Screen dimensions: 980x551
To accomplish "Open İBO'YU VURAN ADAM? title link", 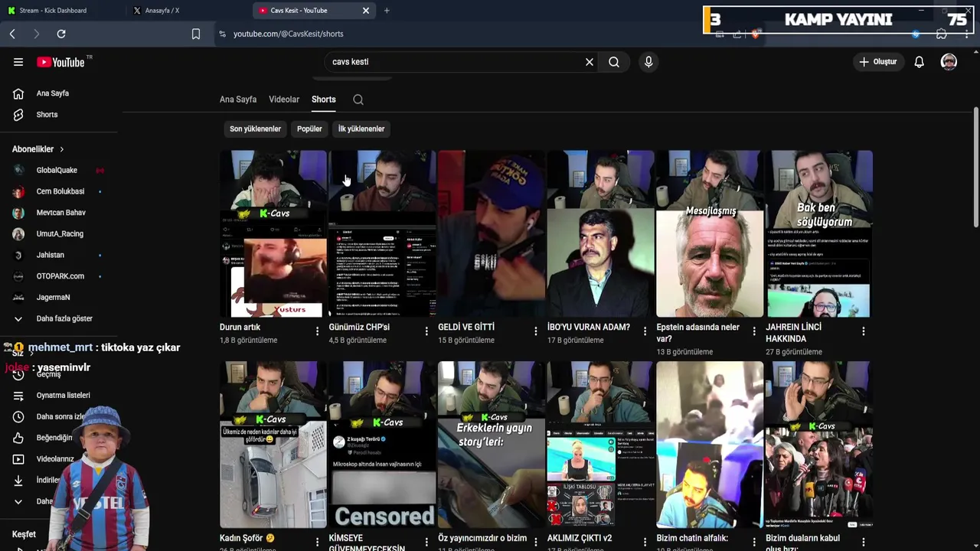I will (589, 328).
